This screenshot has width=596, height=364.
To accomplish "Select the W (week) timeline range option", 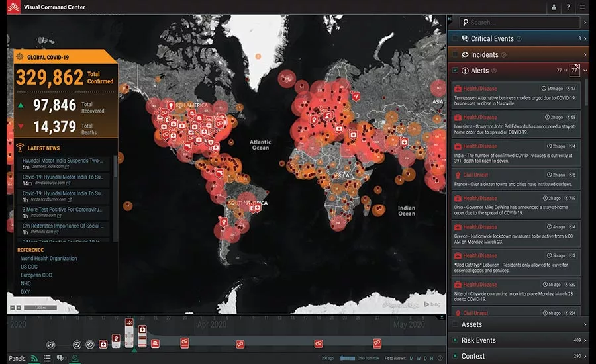I will (420, 358).
